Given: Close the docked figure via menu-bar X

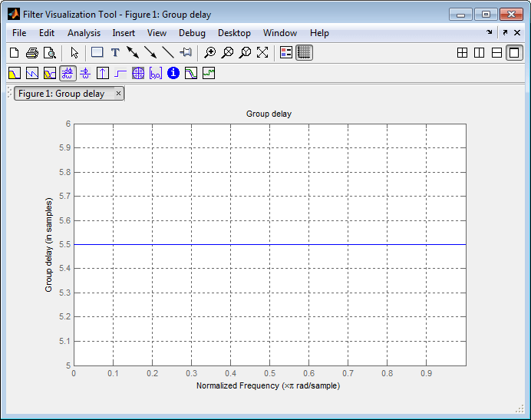Looking at the screenshot, I should [517, 32].
